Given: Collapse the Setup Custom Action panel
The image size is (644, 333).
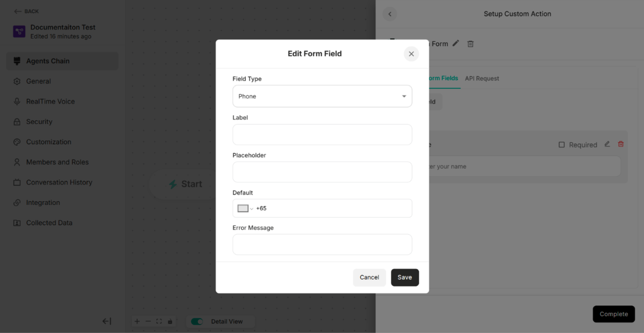Looking at the screenshot, I should (x=390, y=14).
